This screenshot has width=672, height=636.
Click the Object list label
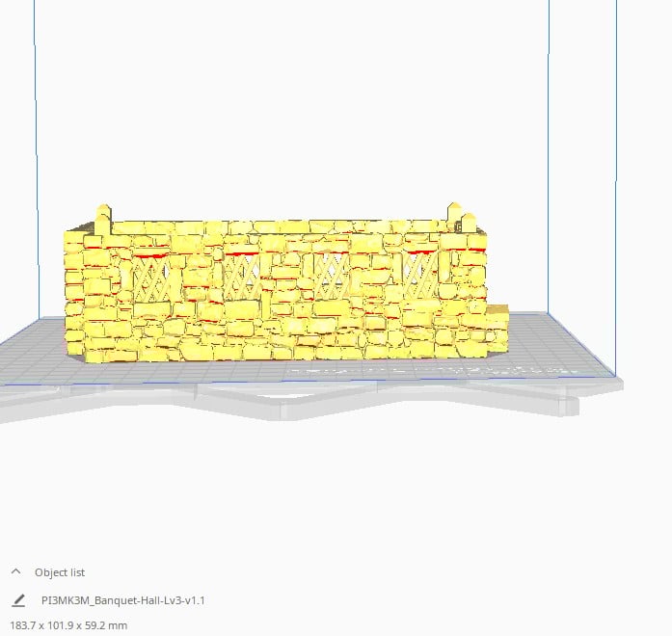(x=60, y=572)
